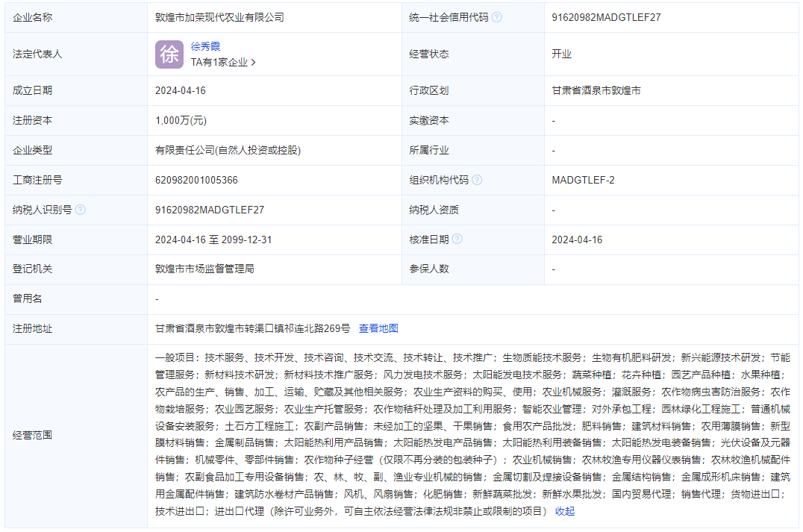Image resolution: width=803 pixels, height=532 pixels.
Task: Click the business scope description paragraph
Action: (472, 434)
